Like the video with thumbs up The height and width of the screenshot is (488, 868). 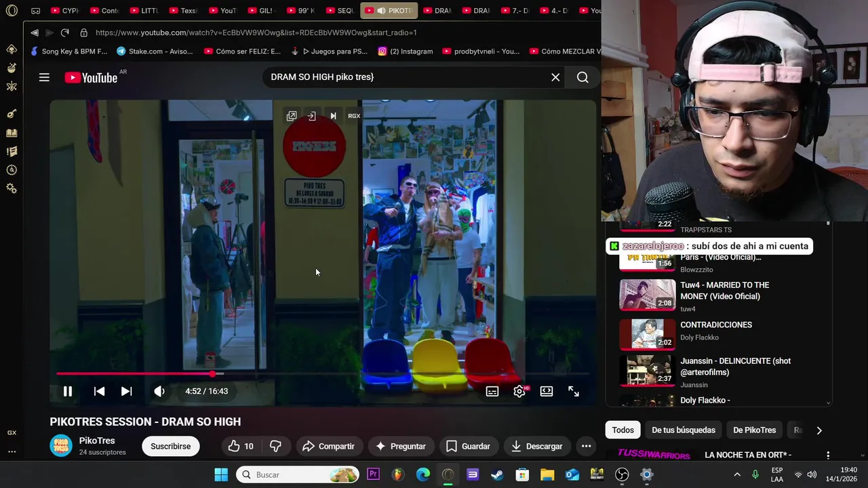(241, 446)
